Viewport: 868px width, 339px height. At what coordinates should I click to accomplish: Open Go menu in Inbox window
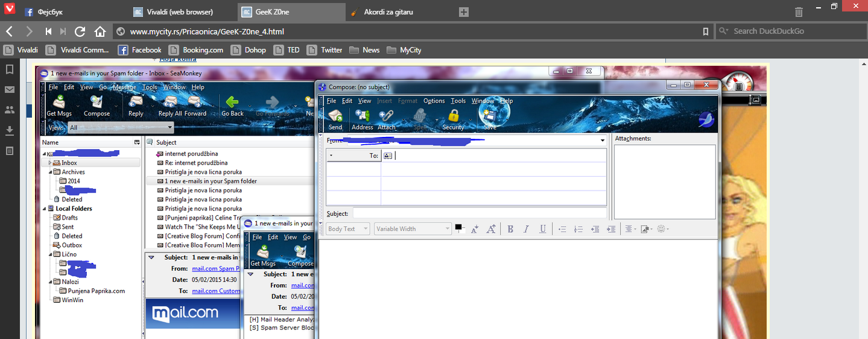click(103, 87)
